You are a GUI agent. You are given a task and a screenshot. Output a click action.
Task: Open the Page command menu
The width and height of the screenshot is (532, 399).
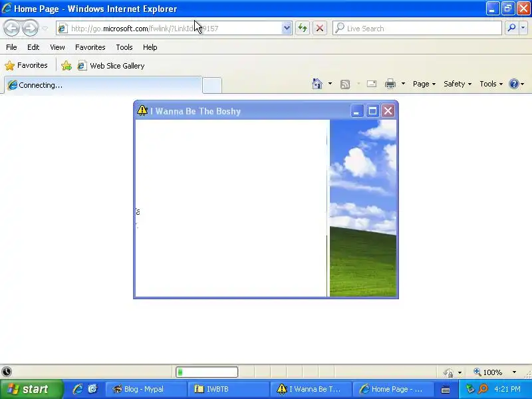(x=424, y=84)
